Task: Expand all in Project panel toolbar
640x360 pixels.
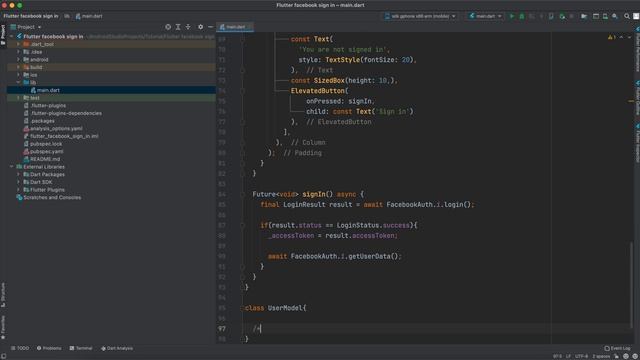Action: pyautogui.click(x=178, y=27)
